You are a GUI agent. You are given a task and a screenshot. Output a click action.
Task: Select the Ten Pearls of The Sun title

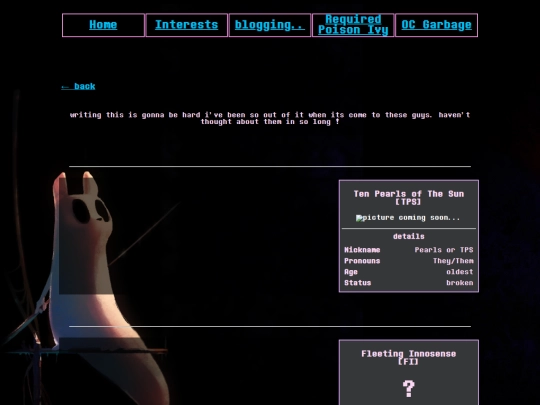point(409,194)
